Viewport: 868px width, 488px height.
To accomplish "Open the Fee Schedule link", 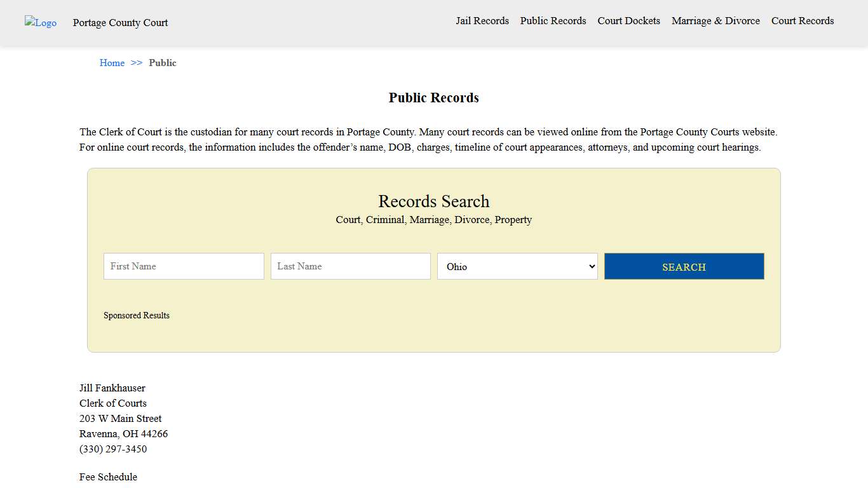I will point(108,477).
